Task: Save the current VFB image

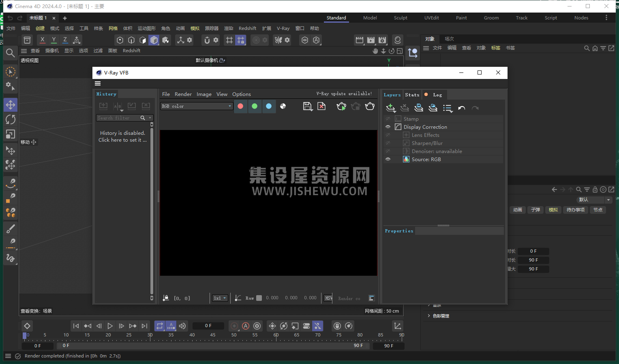Action: (307, 106)
